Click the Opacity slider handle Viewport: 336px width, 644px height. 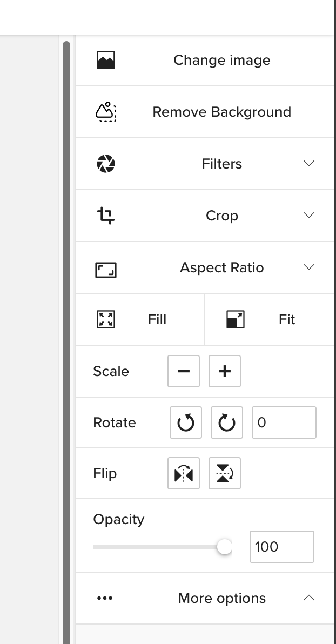coord(224,547)
